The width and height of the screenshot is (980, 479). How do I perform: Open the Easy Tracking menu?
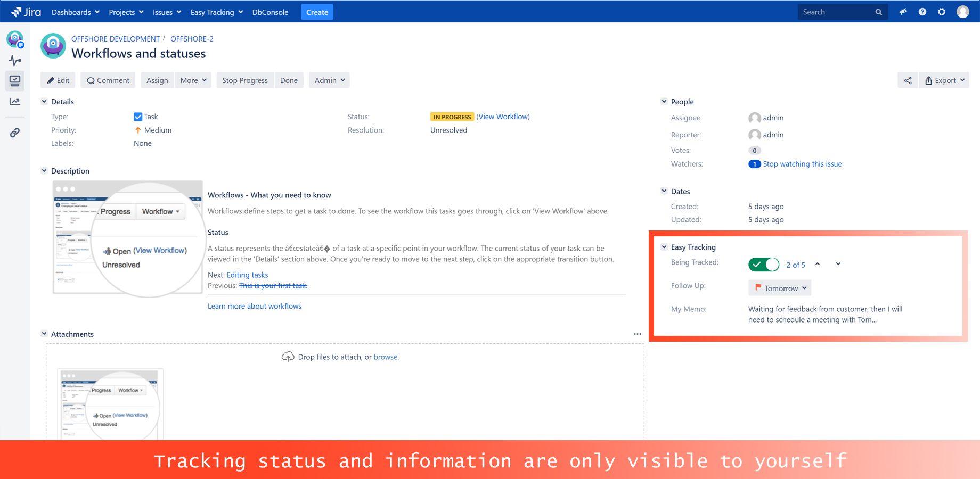(x=217, y=12)
